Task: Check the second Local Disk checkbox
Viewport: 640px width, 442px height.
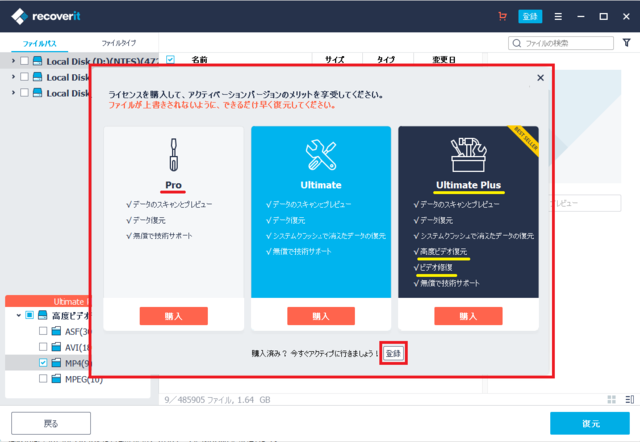Action: point(24,77)
